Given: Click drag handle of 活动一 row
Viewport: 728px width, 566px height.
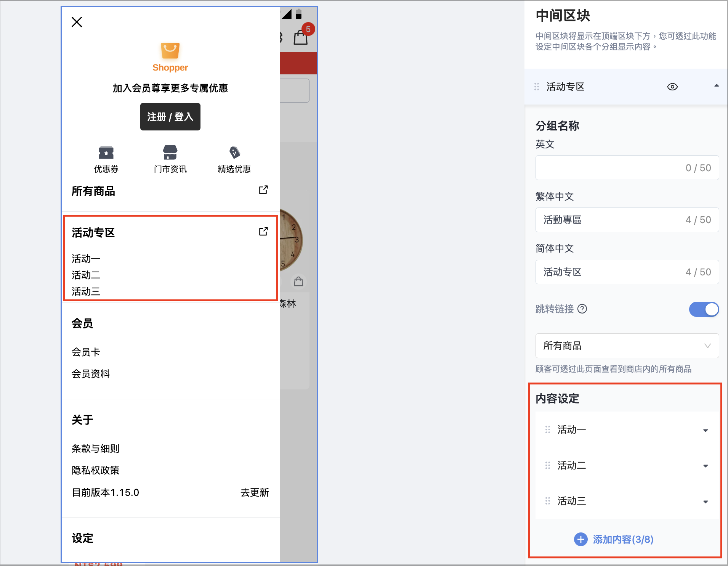Looking at the screenshot, I should [x=548, y=430].
